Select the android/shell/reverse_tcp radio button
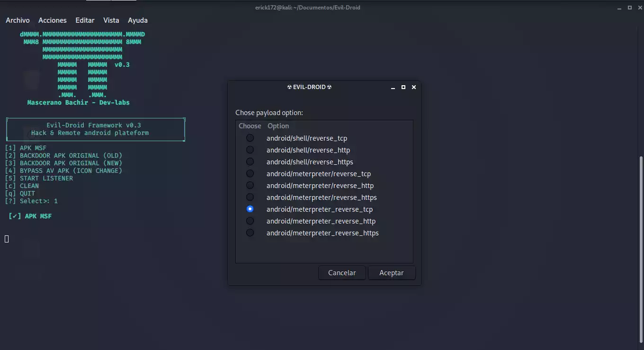 (x=250, y=138)
